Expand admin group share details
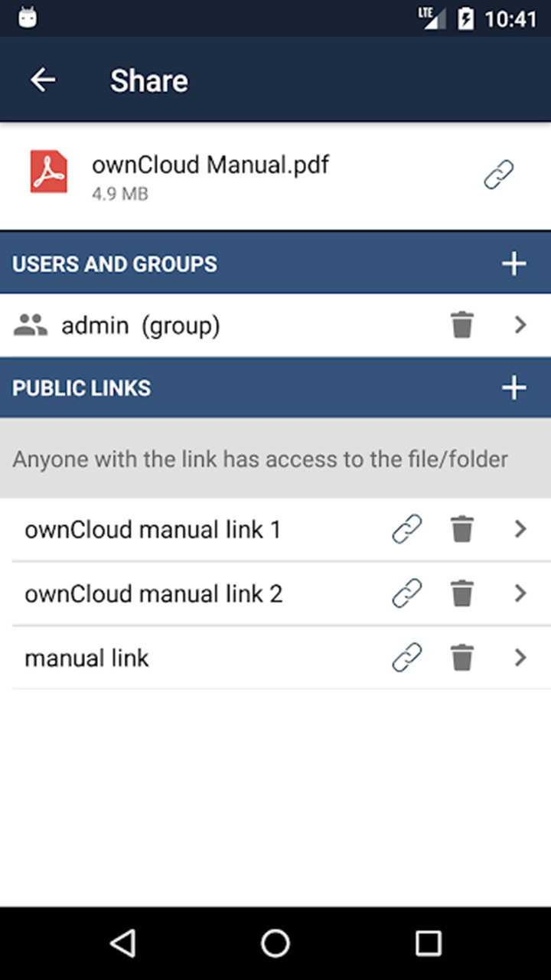This screenshot has height=980, width=551. 521,325
